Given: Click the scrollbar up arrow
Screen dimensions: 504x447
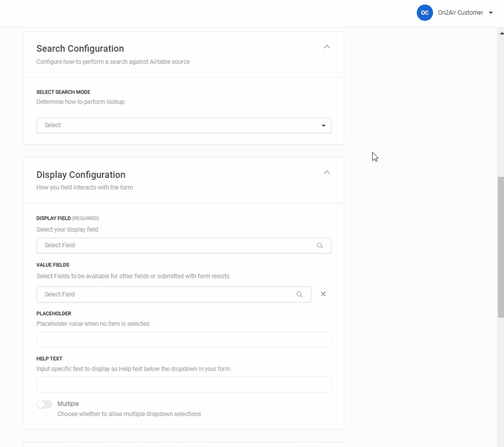Looking at the screenshot, I should tap(500, 32).
